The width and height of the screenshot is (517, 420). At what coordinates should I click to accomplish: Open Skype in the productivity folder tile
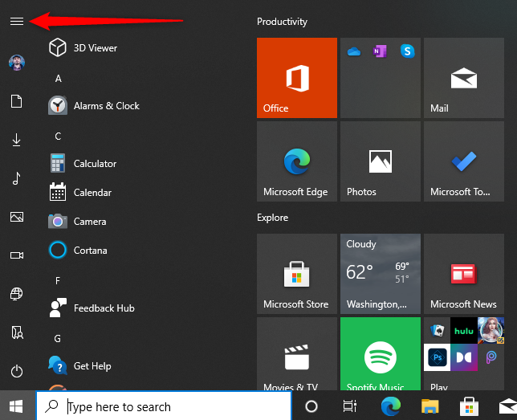tap(408, 51)
